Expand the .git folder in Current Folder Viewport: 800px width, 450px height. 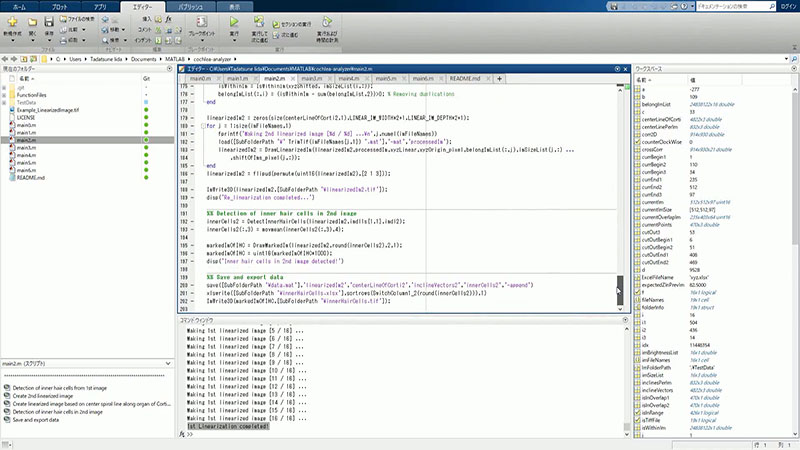point(4,88)
